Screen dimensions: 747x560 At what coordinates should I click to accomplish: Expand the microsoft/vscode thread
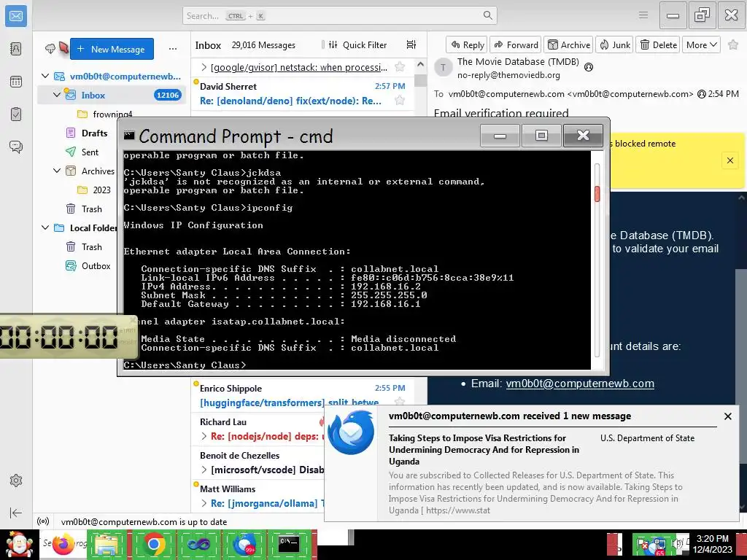click(x=204, y=470)
